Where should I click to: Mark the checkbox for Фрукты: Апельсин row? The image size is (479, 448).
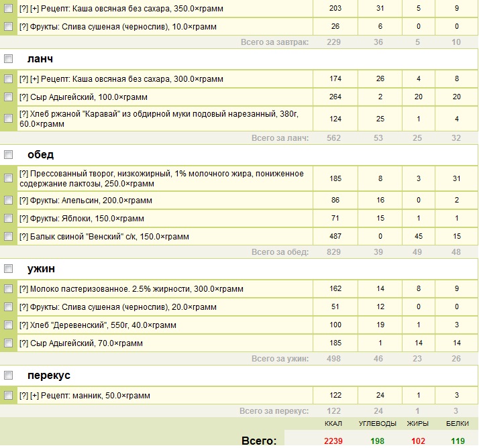coord(9,201)
